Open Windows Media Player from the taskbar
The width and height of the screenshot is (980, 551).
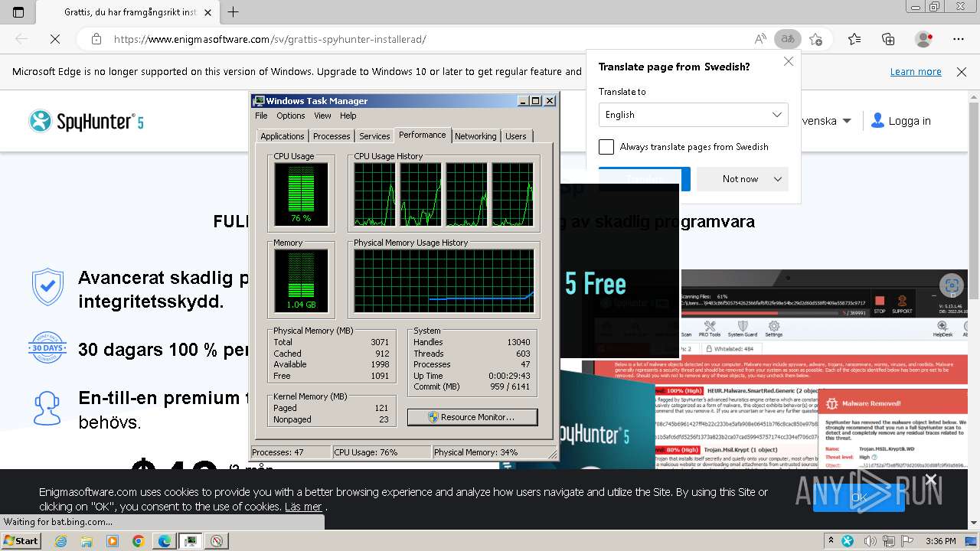pyautogui.click(x=113, y=541)
